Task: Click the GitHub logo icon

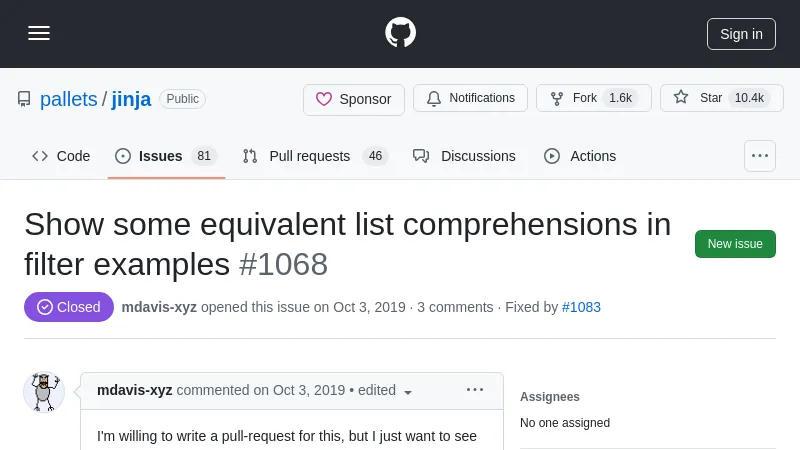Action: click(x=400, y=33)
